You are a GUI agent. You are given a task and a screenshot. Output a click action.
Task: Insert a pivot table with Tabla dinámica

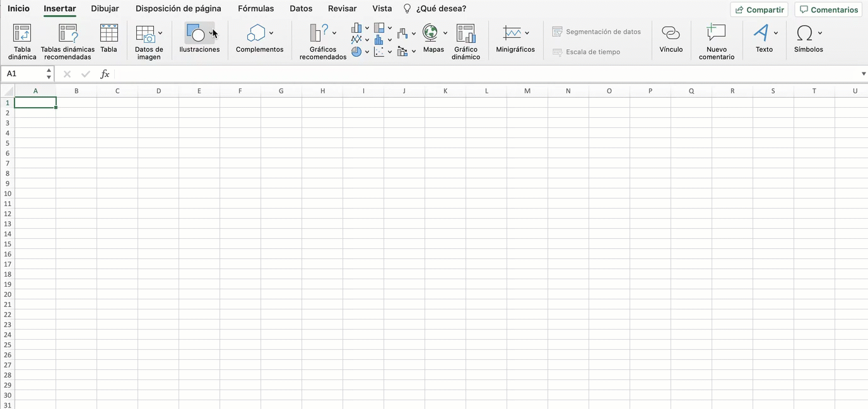point(22,40)
